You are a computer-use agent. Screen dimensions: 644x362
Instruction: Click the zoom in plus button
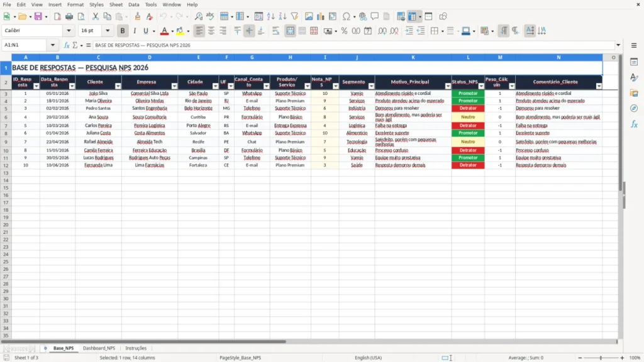pos(622,358)
